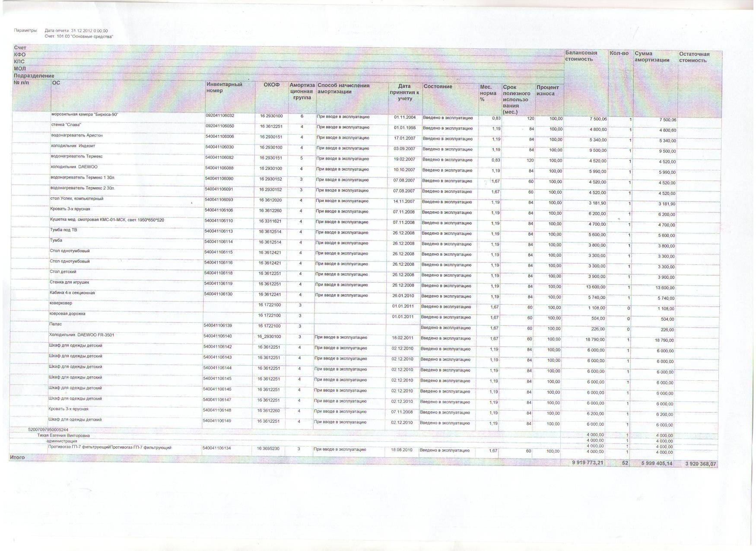Click the residual total "3 920 368,07"
Viewport: 756px width, 551px height.
pos(701,464)
